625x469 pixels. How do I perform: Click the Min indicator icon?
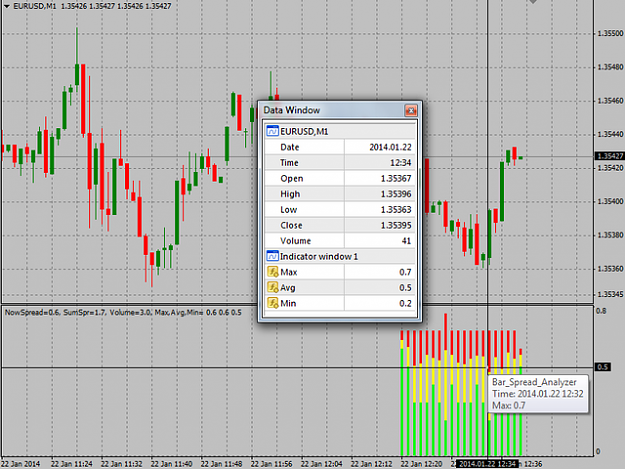pos(273,303)
